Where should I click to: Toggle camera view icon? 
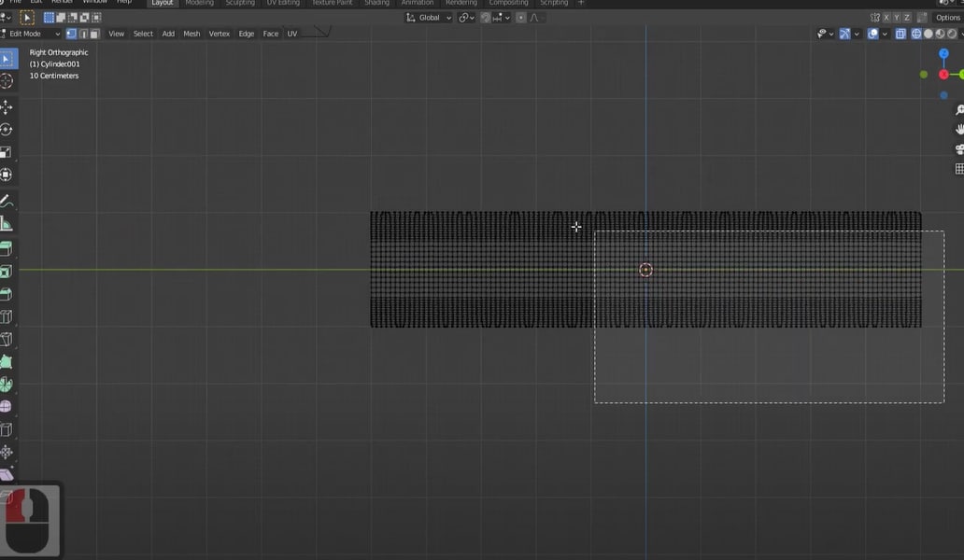[x=959, y=149]
